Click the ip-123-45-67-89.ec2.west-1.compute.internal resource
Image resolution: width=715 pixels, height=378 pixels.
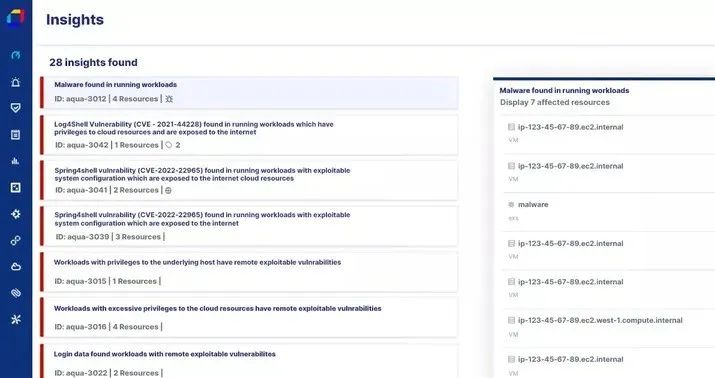pos(600,321)
